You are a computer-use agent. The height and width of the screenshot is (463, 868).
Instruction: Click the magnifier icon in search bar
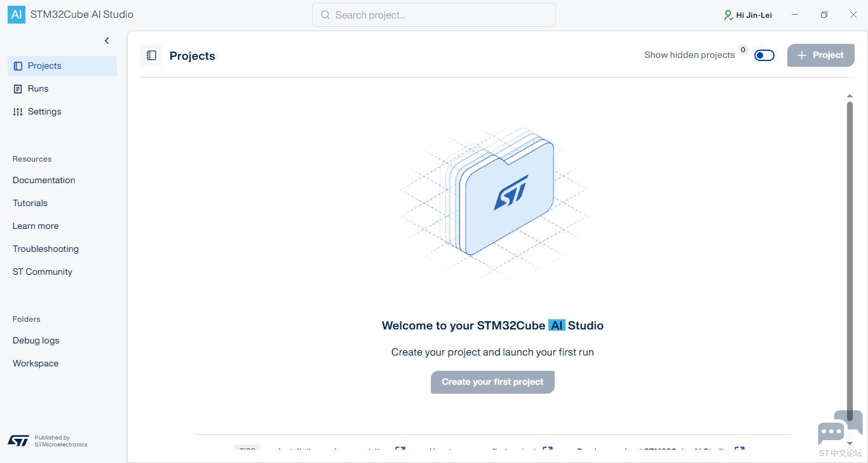click(x=325, y=15)
